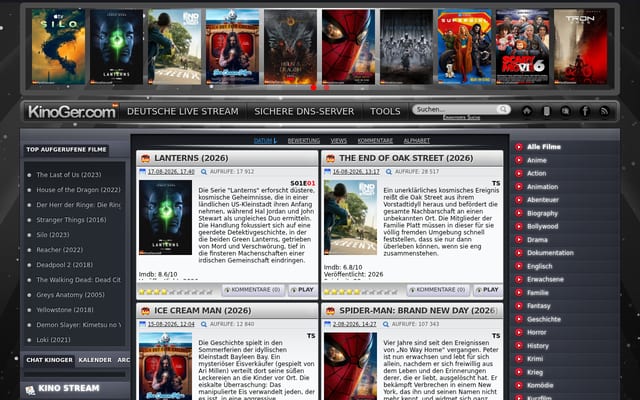Image resolution: width=640 pixels, height=400 pixels.
Task: Click the Lanterns poster in its card
Action: coord(165,217)
